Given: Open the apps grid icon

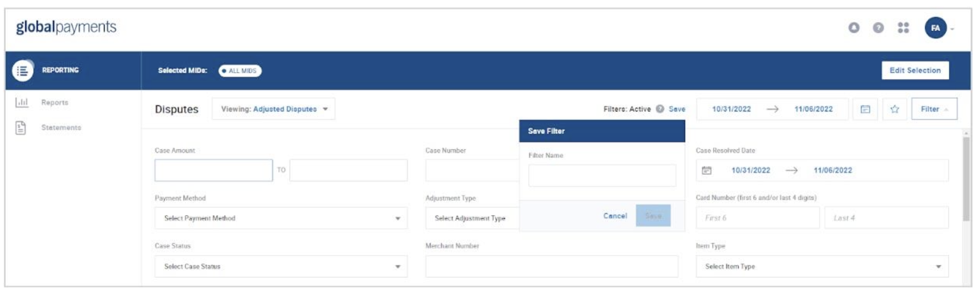Looking at the screenshot, I should (903, 27).
